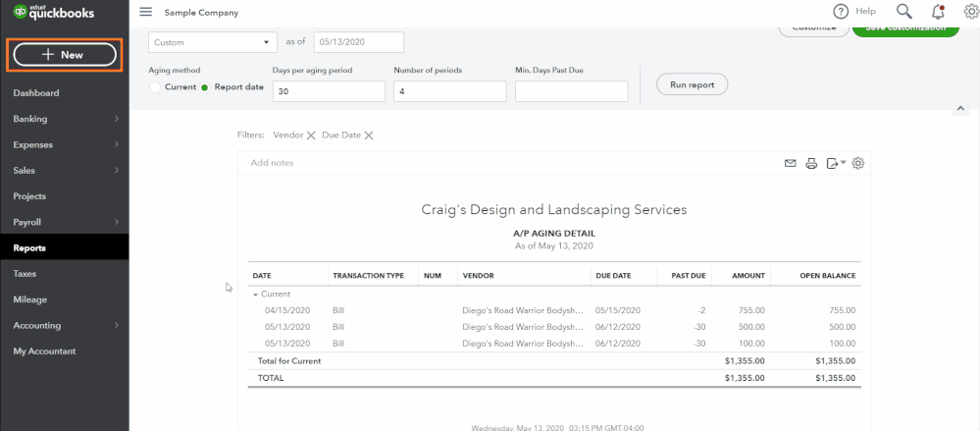Open the notifications bell
980x431 pixels.
tap(938, 12)
